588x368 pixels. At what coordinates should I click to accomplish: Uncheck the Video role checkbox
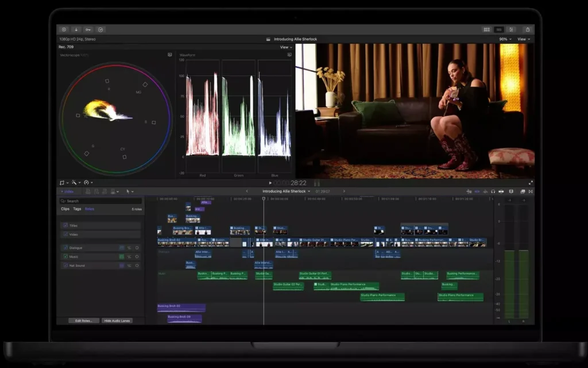65,235
